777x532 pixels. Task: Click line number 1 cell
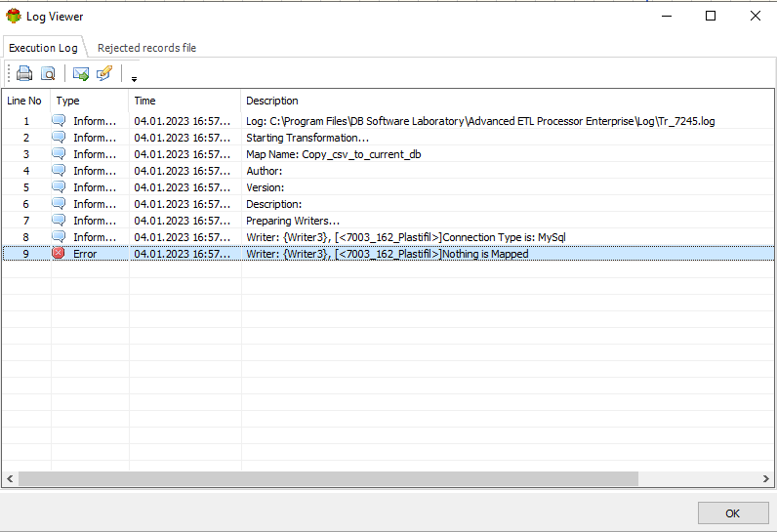point(26,121)
